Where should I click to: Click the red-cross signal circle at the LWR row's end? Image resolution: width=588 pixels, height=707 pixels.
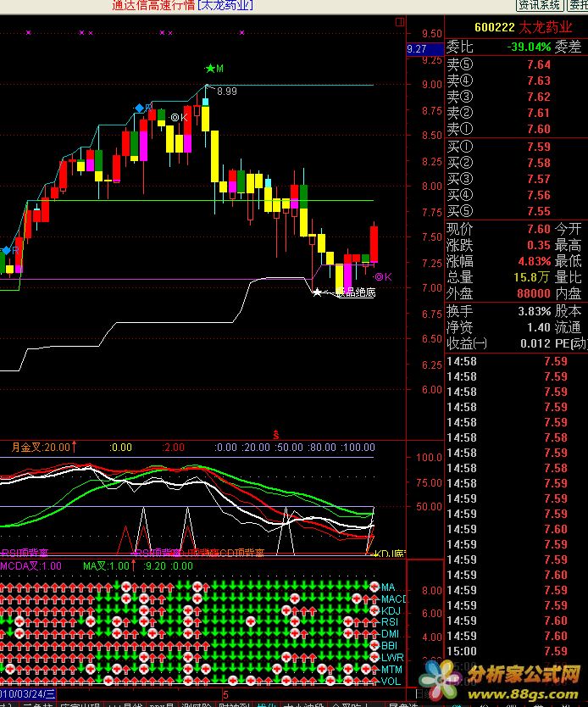tap(374, 657)
